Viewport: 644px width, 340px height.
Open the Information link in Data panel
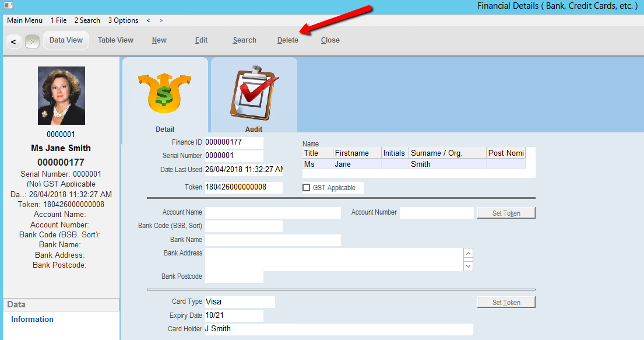[32, 319]
